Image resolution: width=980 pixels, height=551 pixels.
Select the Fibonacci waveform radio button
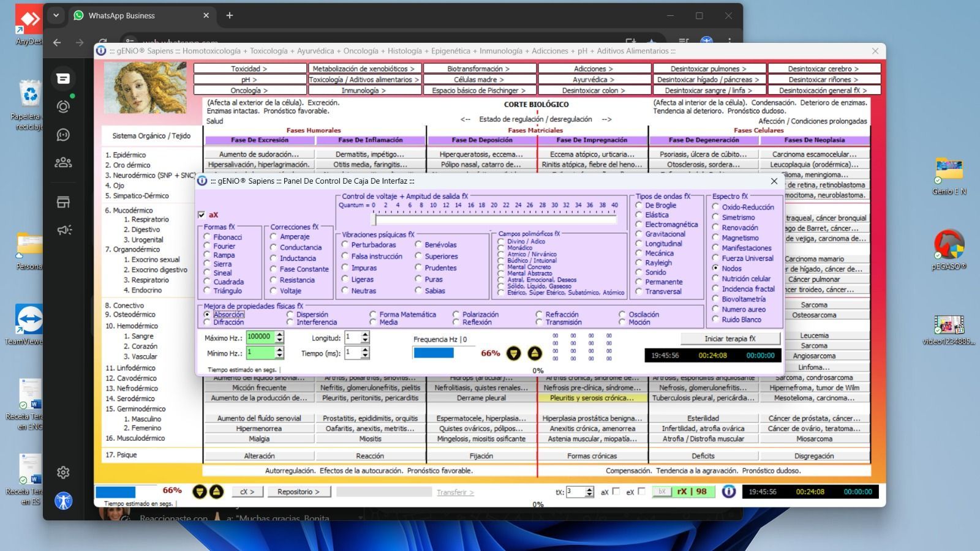point(207,237)
